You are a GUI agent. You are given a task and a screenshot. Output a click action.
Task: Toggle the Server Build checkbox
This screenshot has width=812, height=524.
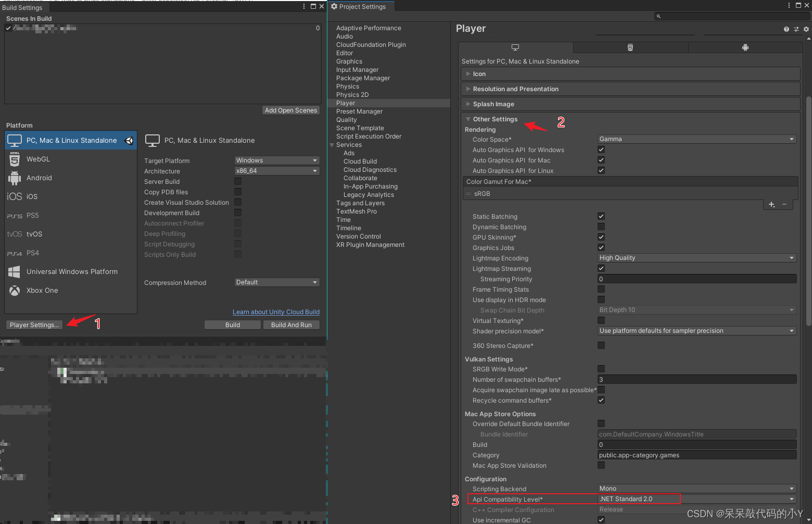coord(238,181)
